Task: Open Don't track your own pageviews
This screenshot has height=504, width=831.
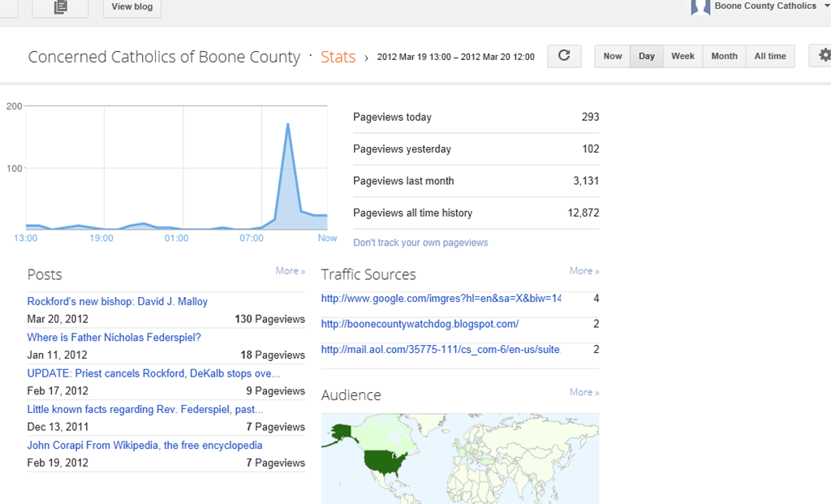Action: click(x=420, y=243)
